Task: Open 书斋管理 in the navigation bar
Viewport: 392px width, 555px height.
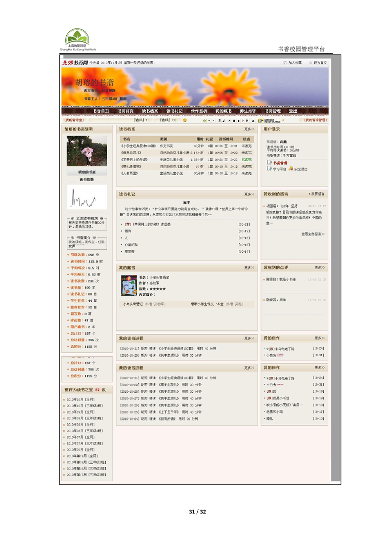Action: tap(273, 111)
